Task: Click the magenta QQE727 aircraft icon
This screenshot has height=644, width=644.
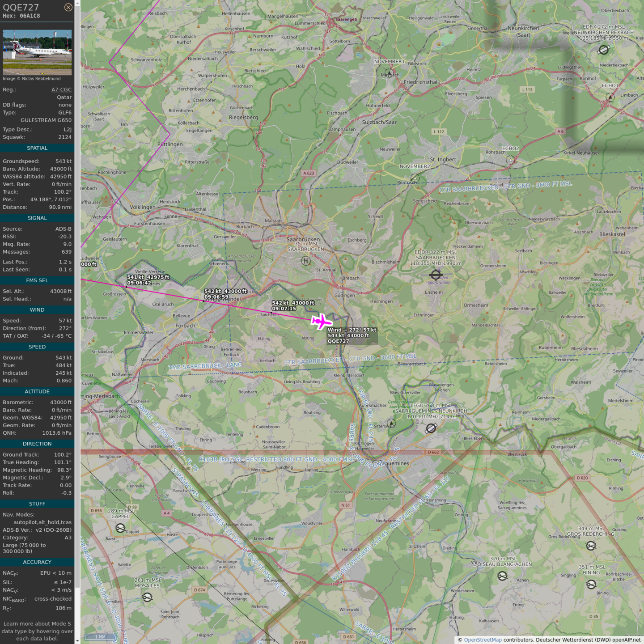Action: pos(321,322)
